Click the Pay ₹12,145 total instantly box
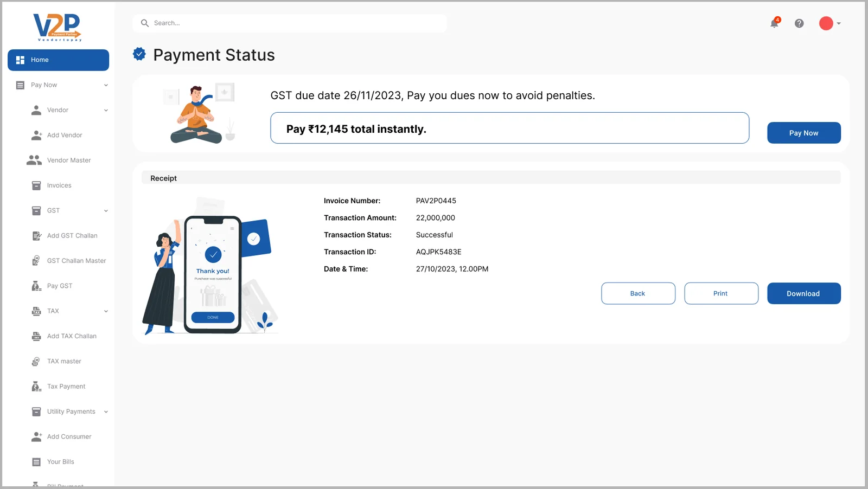 pos(509,128)
